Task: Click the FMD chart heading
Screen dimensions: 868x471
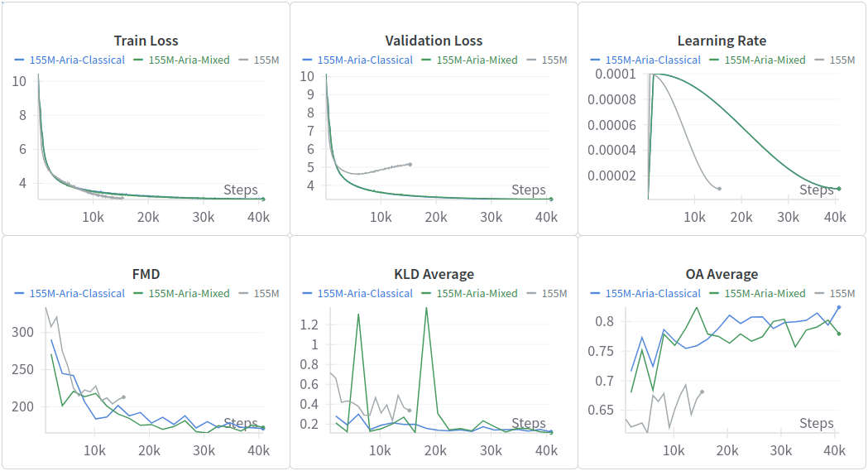Action: pyautogui.click(x=146, y=274)
